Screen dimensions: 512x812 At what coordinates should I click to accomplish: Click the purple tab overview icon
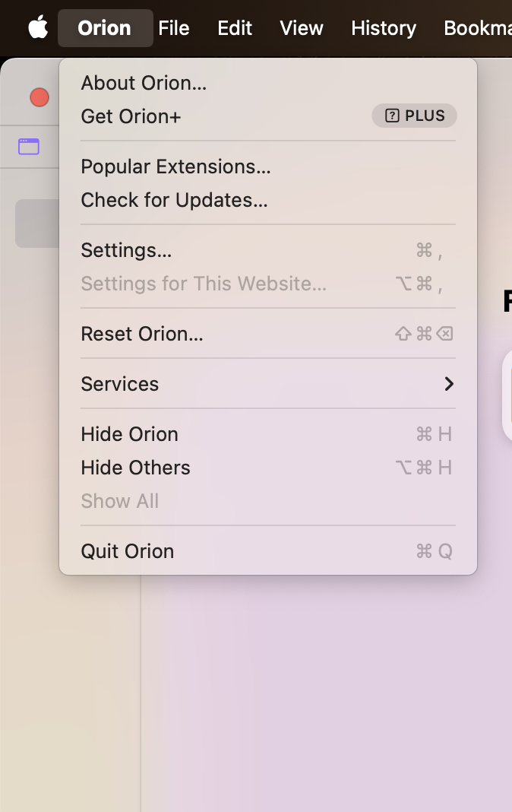pyautogui.click(x=29, y=146)
